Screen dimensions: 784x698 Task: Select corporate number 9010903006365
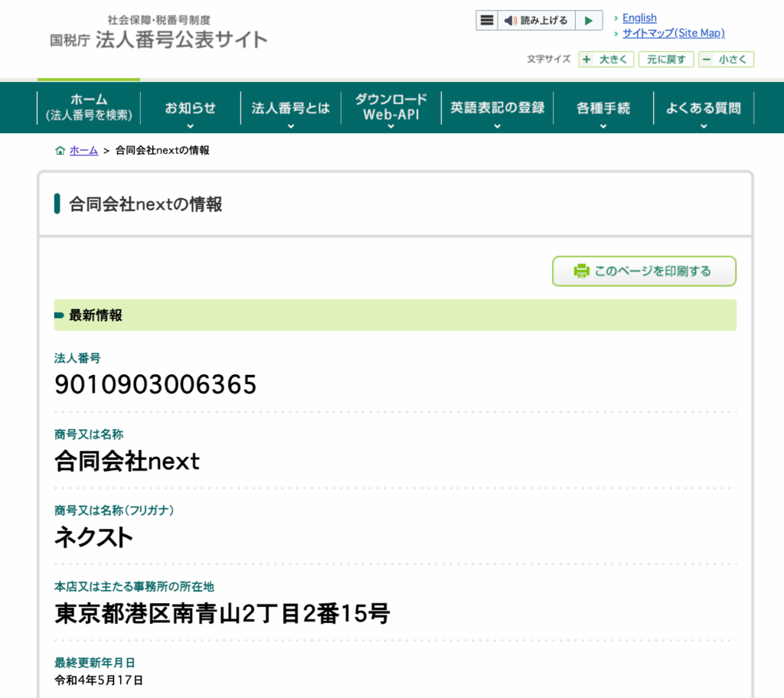point(155,384)
